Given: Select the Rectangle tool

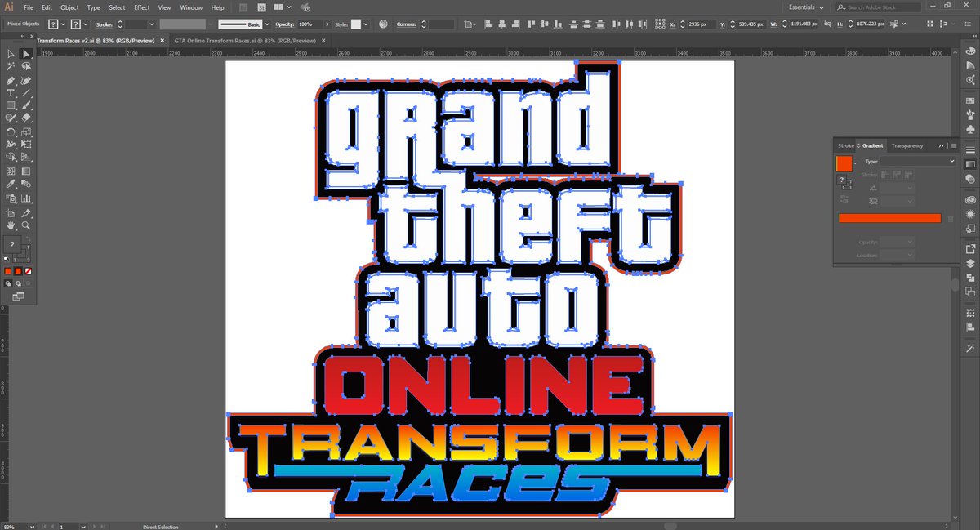Looking at the screenshot, I should 11,105.
